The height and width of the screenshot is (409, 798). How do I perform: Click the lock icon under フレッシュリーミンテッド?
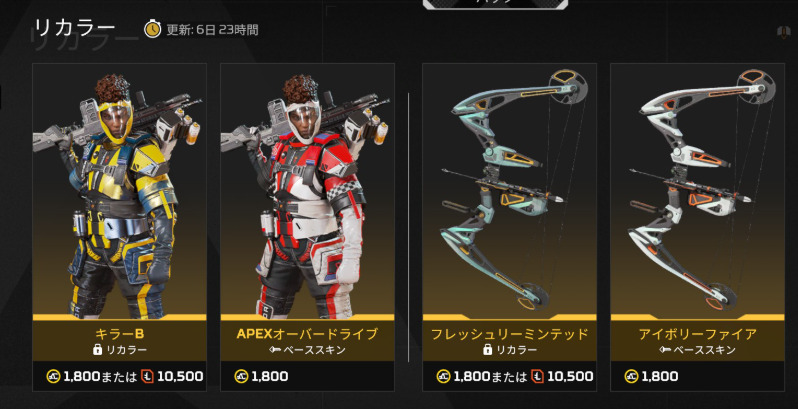488,350
